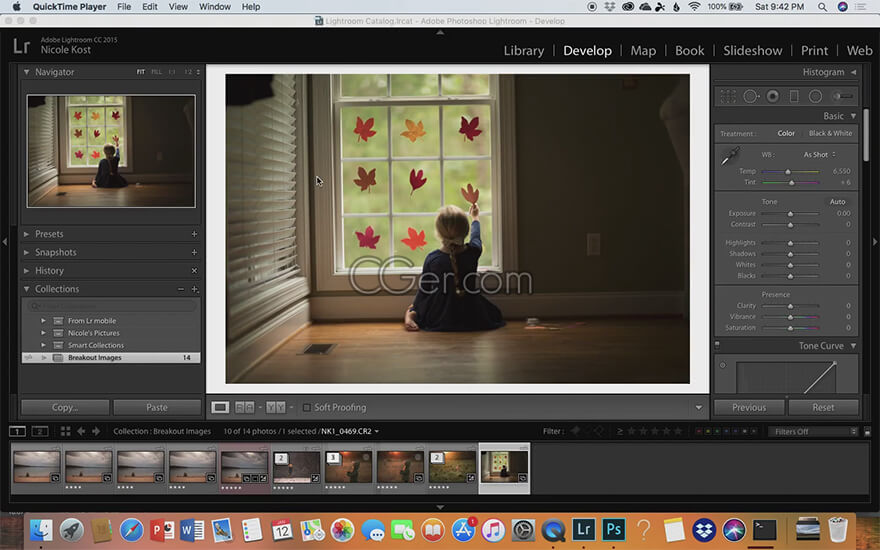Open Spotlight search in menu bar
This screenshot has width=880, height=550.
coord(822,7)
